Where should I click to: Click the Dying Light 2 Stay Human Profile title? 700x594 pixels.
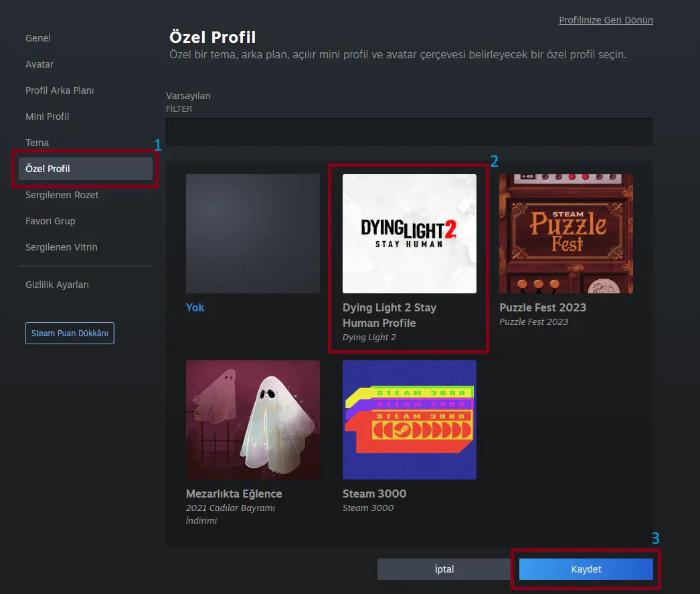pos(389,315)
